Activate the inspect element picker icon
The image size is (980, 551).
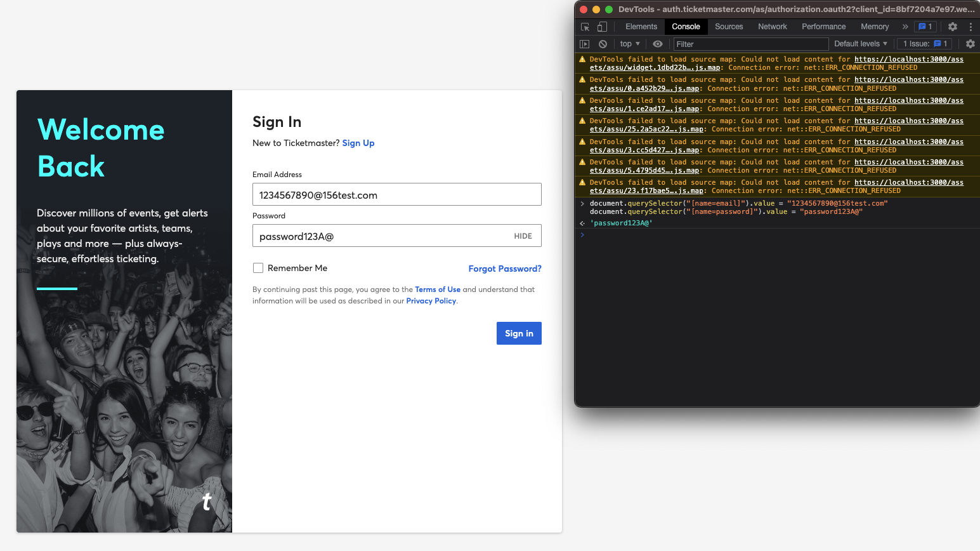coord(585,27)
